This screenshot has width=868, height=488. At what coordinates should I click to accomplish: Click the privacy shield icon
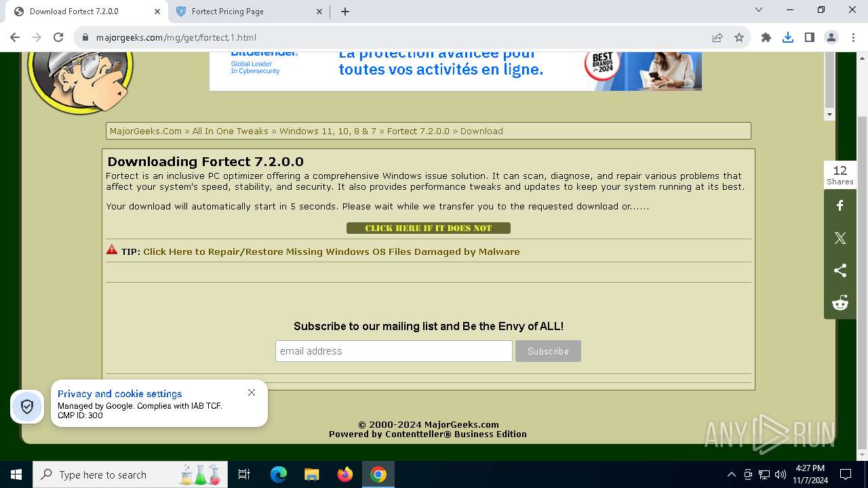(x=27, y=407)
